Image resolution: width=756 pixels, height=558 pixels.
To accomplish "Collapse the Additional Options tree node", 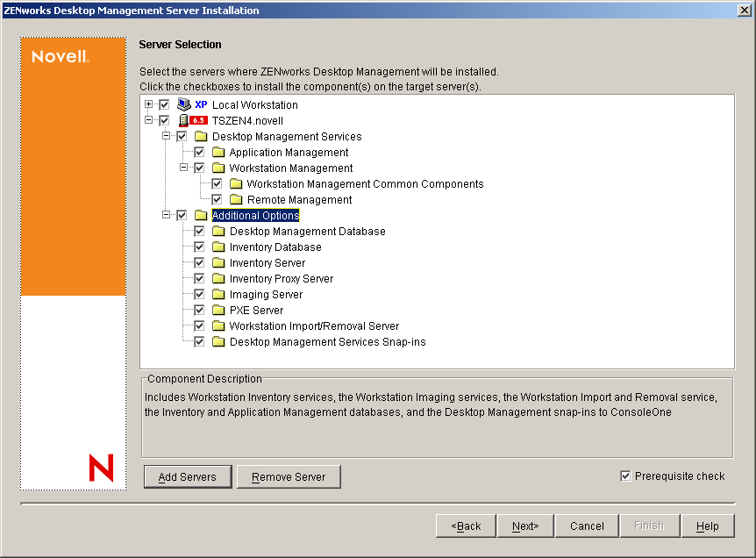I will (166, 215).
